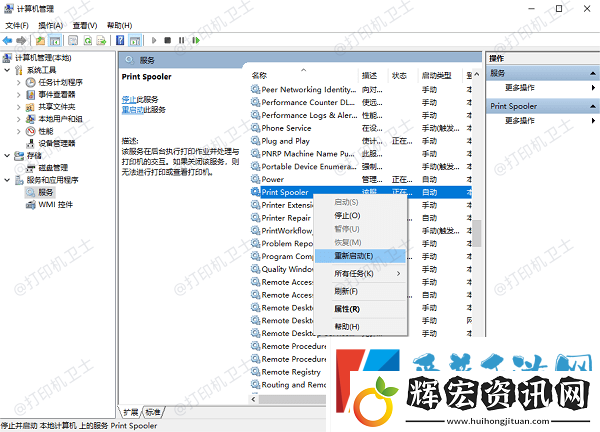600x432 pixels.
Task: Choose 重新启动(E) in the context menu
Action: point(360,256)
